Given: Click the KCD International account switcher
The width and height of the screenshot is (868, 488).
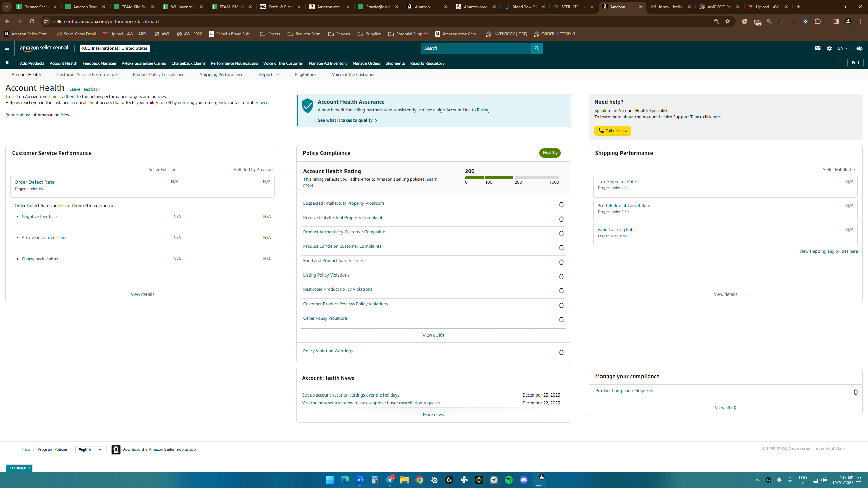Looking at the screenshot, I should (x=115, y=48).
